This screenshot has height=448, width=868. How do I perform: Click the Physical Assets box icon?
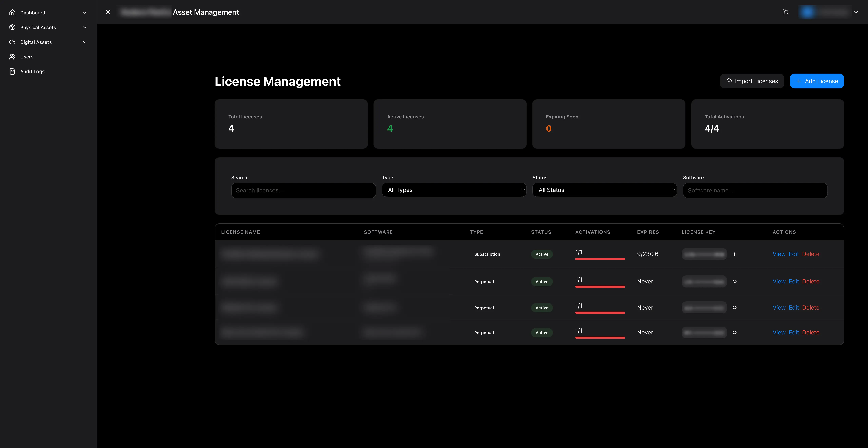pos(13,27)
